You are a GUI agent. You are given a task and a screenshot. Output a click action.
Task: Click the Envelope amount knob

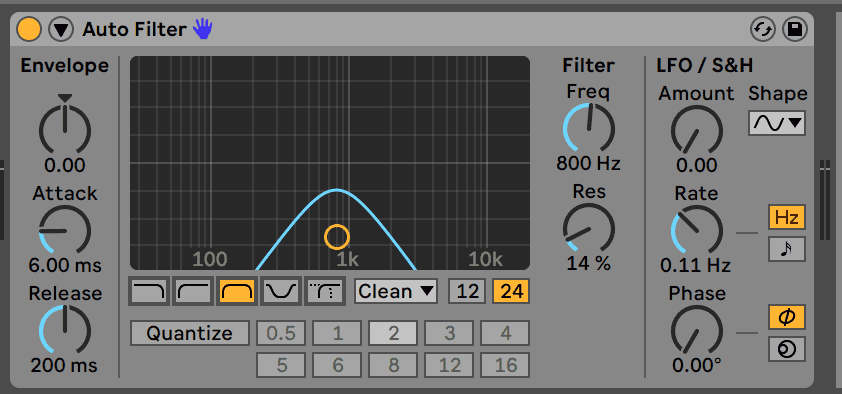[x=65, y=130]
